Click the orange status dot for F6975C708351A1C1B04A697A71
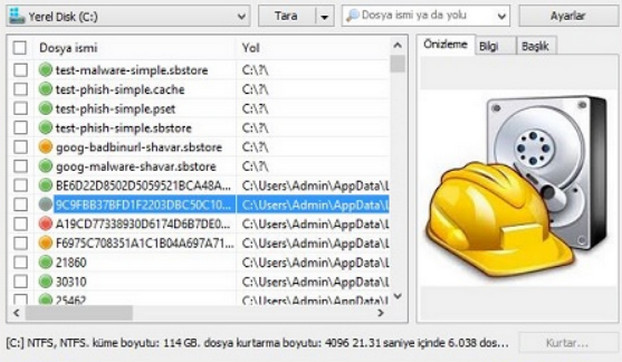Viewport: 622px width, 362px height. [x=46, y=243]
